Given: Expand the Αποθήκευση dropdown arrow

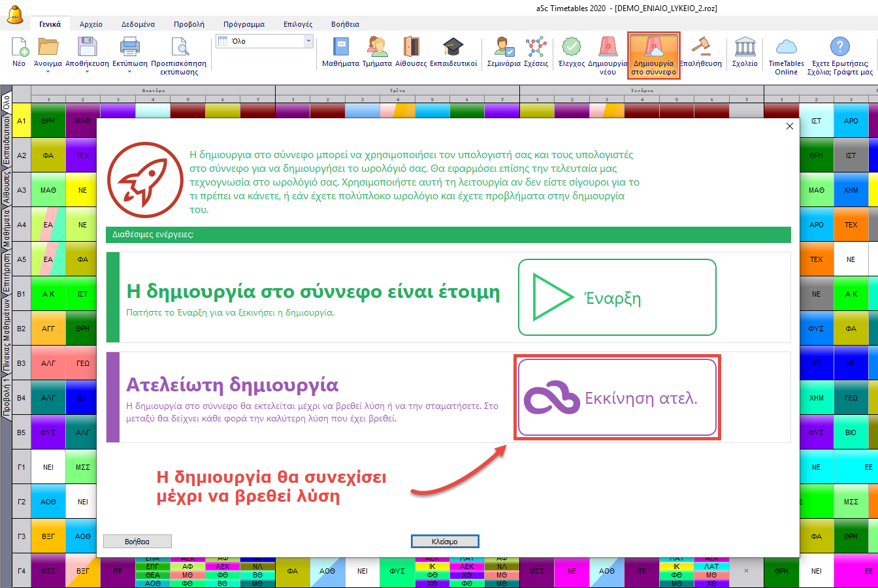Looking at the screenshot, I should (x=87, y=72).
